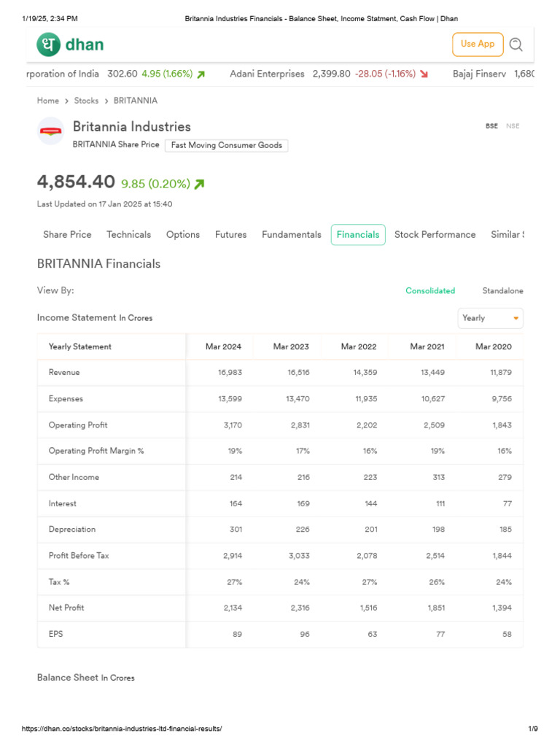Click the page URL in the footer
This screenshot has height=747, width=560.
(x=122, y=729)
